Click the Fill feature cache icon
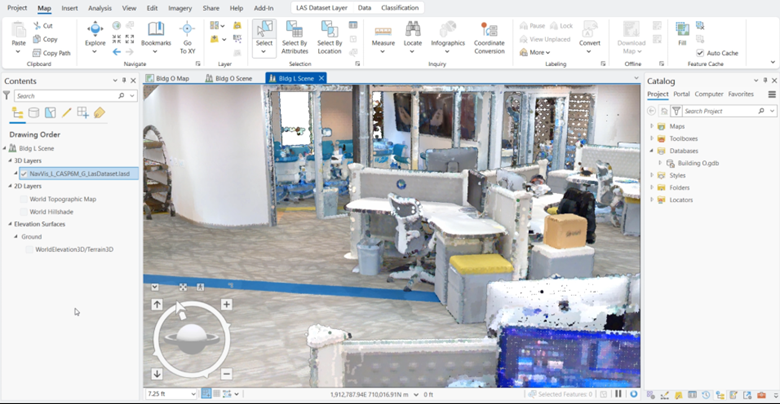The height and width of the screenshot is (404, 780). tap(682, 29)
